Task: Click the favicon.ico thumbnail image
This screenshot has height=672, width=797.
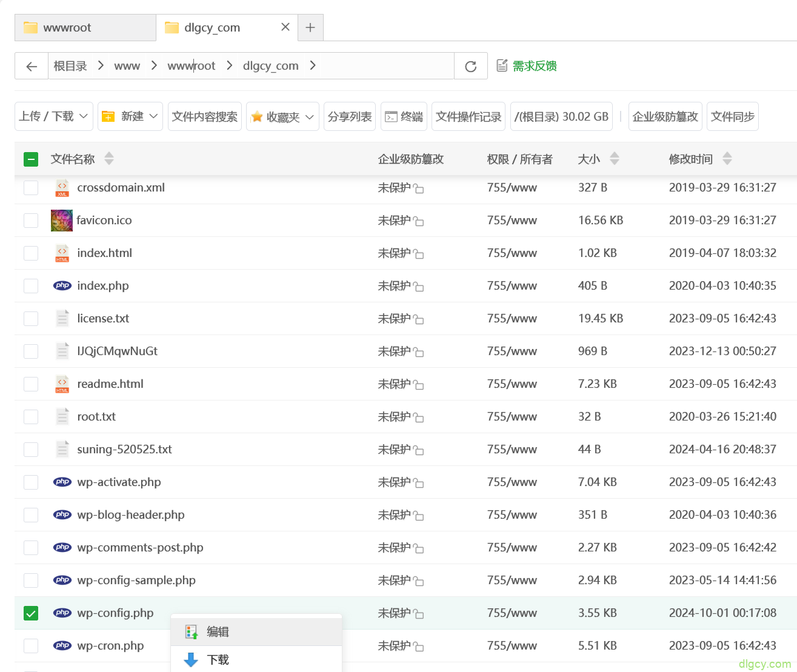Action: tap(62, 221)
